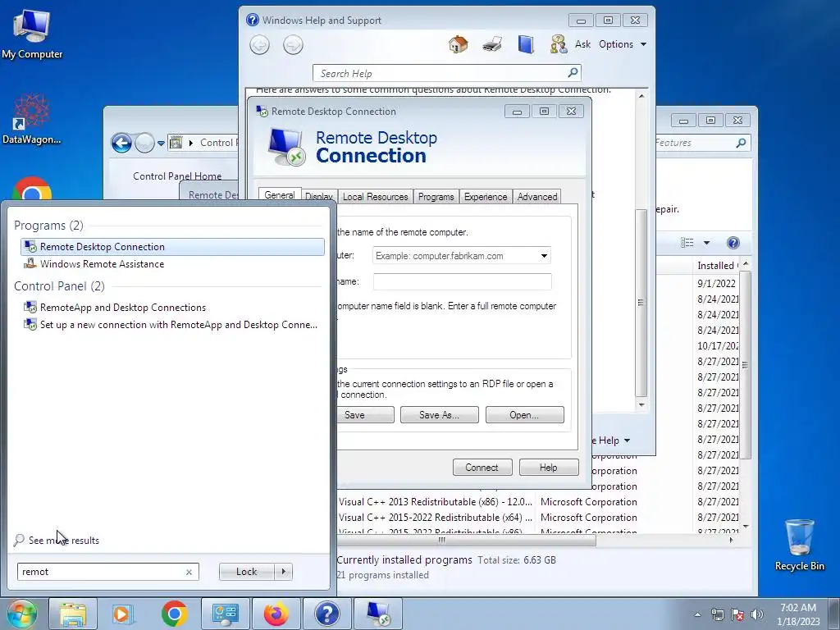Screen dimensions: 840x630
Task: Select Windows Remote Assistance search result
Action: tap(172, 263)
